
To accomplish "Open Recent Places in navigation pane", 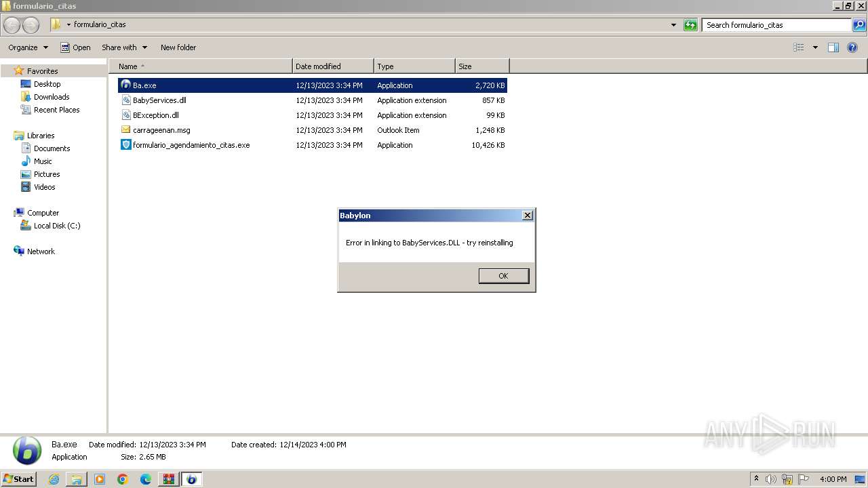I will click(56, 110).
